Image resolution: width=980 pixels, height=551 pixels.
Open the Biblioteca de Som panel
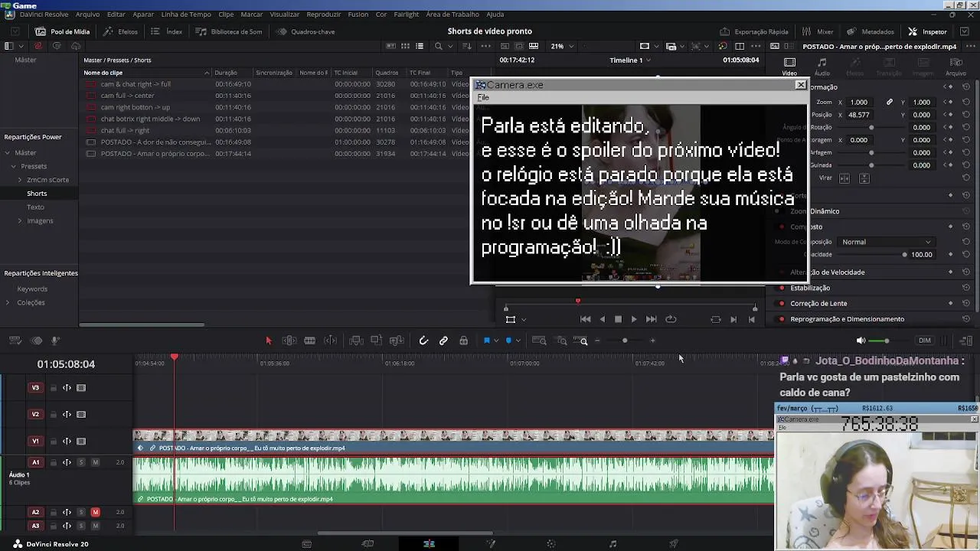(x=229, y=31)
